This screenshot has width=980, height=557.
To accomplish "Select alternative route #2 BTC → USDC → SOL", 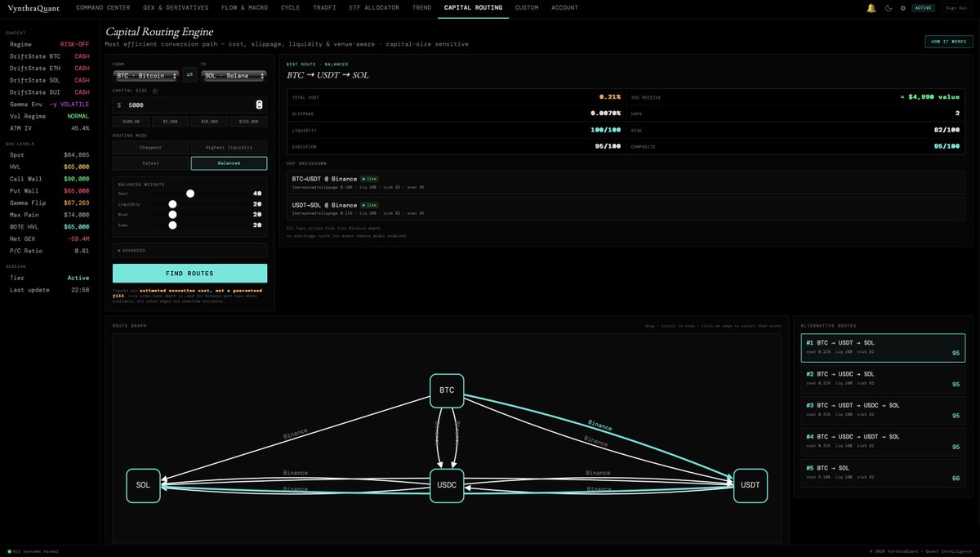I will pyautogui.click(x=883, y=378).
